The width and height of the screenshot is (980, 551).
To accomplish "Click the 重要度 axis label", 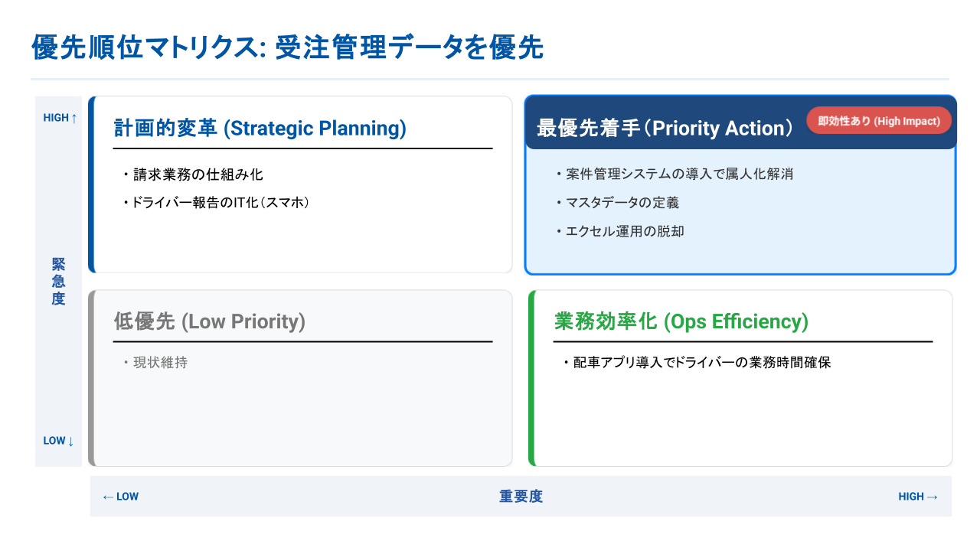I will 521,497.
